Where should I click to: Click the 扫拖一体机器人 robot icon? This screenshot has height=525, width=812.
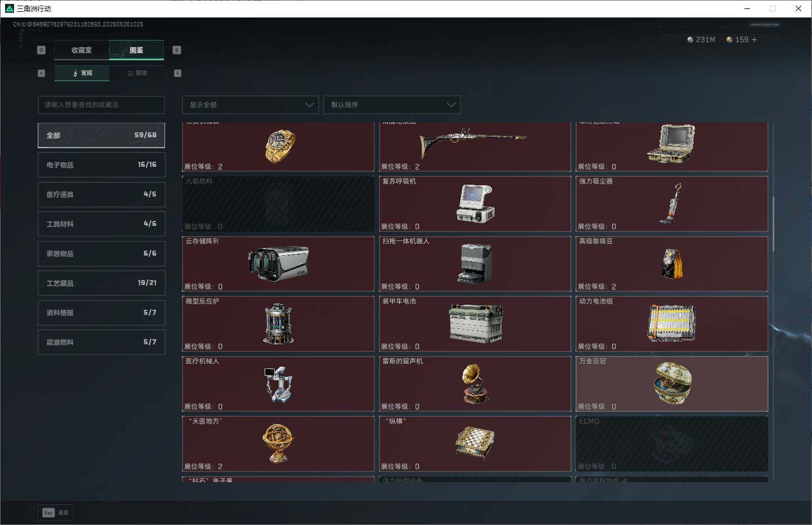click(x=475, y=264)
